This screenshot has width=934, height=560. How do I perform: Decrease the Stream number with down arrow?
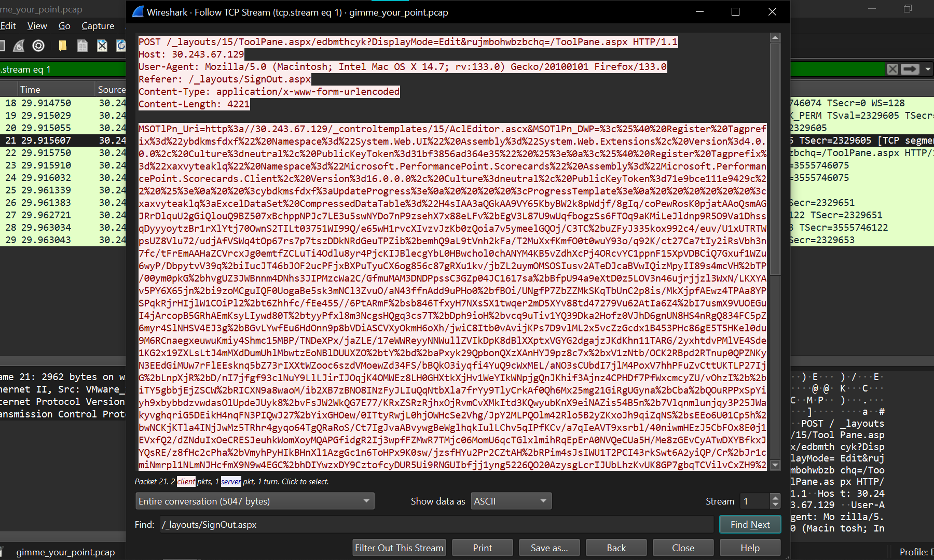[x=775, y=505]
